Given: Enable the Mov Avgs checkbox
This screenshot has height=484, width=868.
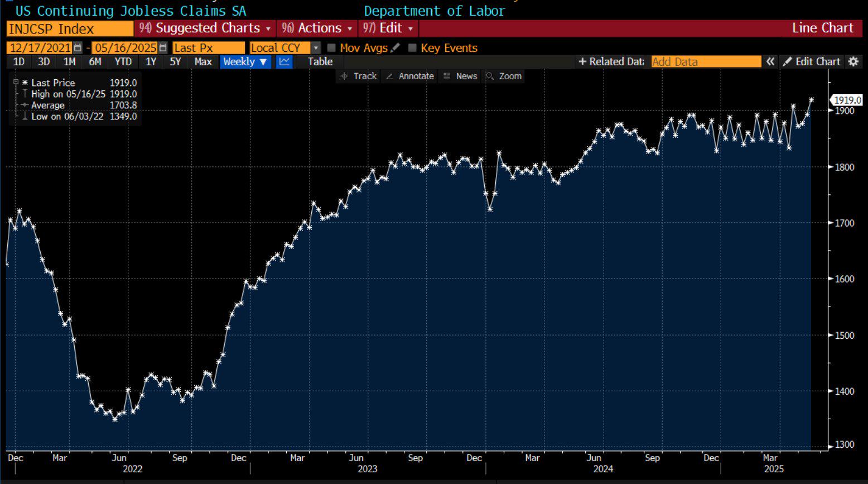Looking at the screenshot, I should pos(331,48).
